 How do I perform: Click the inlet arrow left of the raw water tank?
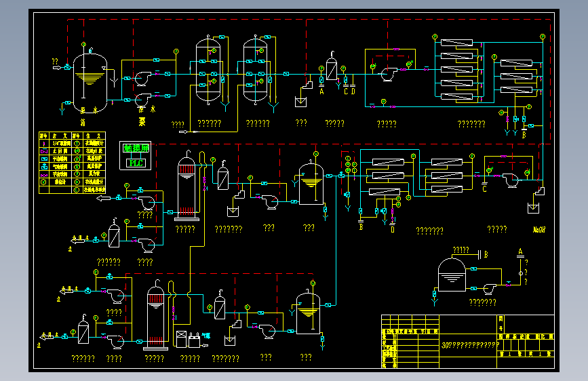56,68
